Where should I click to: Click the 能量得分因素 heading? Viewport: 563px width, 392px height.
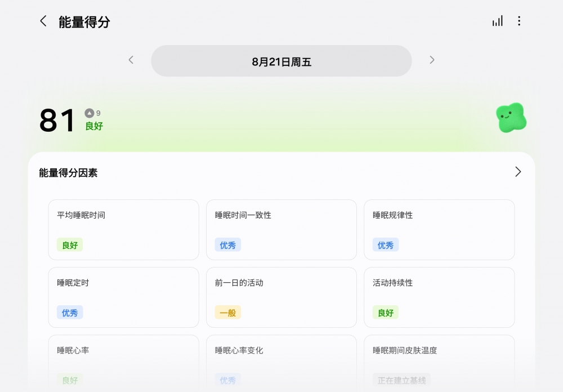tap(68, 173)
